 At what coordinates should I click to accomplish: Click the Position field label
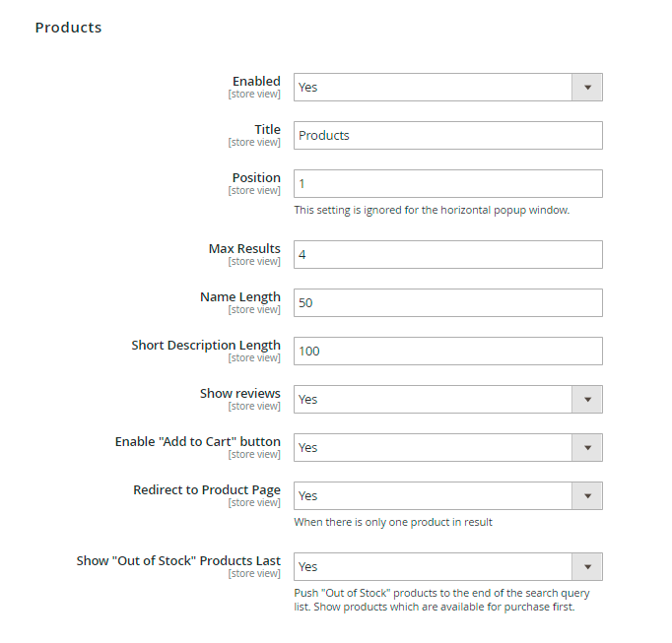point(256,177)
